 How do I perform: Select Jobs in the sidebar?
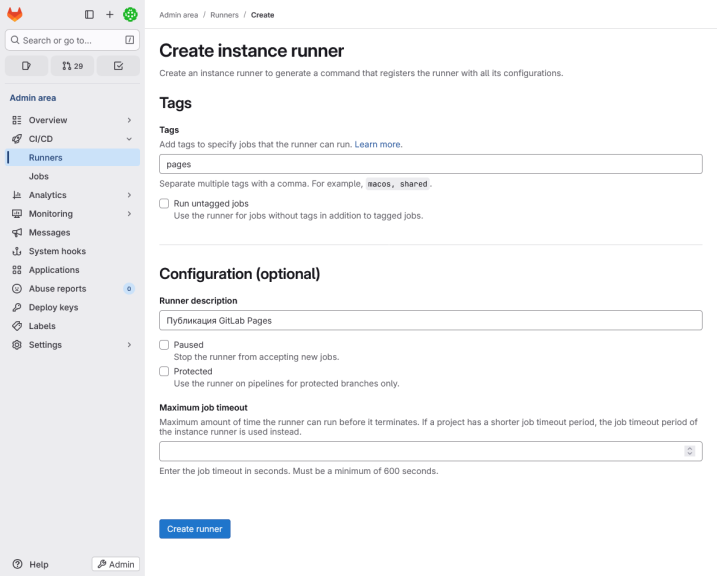click(x=72, y=176)
